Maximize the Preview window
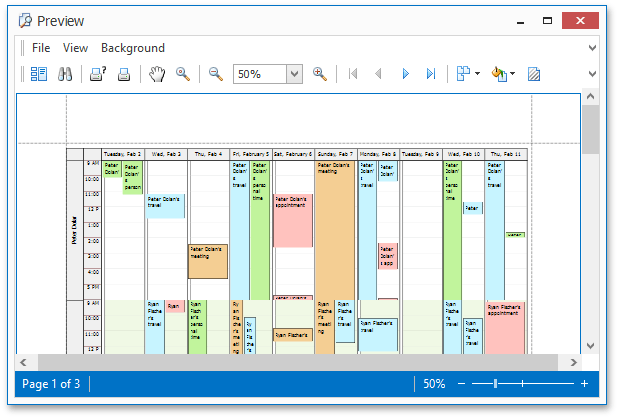Screen dimensions: 620x420 click(x=547, y=21)
